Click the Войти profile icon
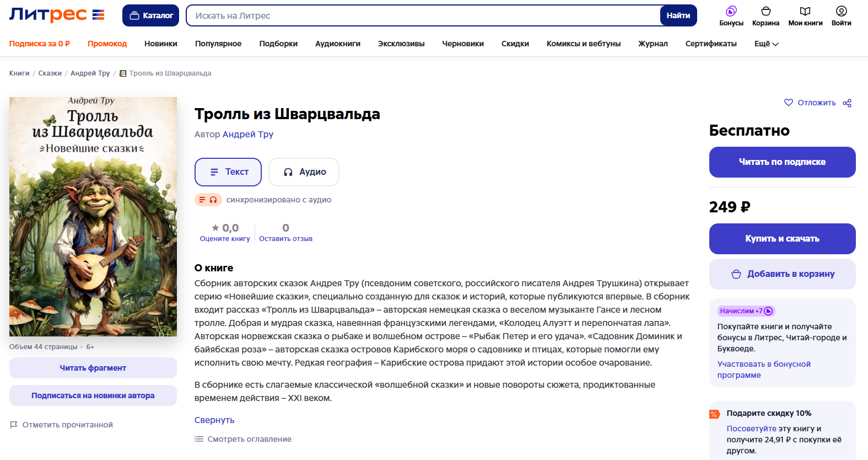Image resolution: width=868 pixels, height=460 pixels. (841, 16)
